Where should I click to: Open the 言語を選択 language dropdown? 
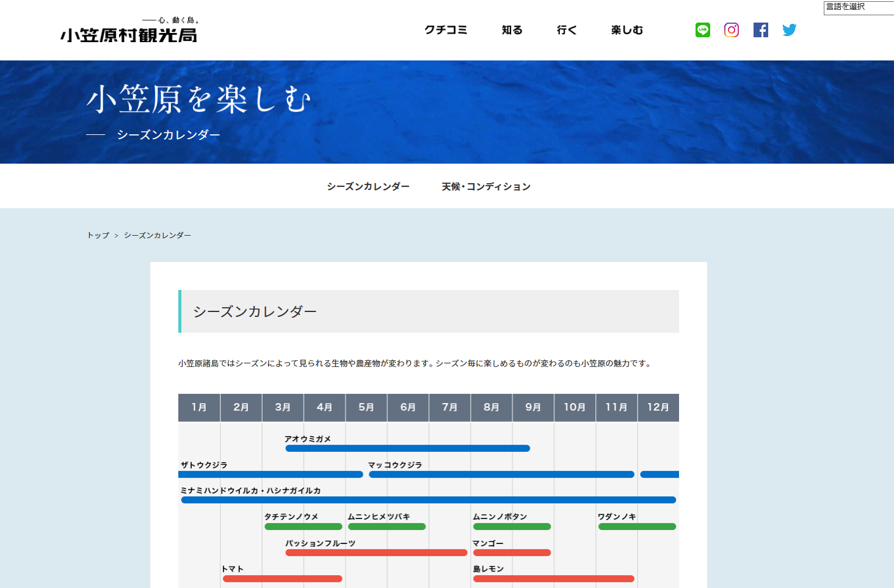coord(858,7)
